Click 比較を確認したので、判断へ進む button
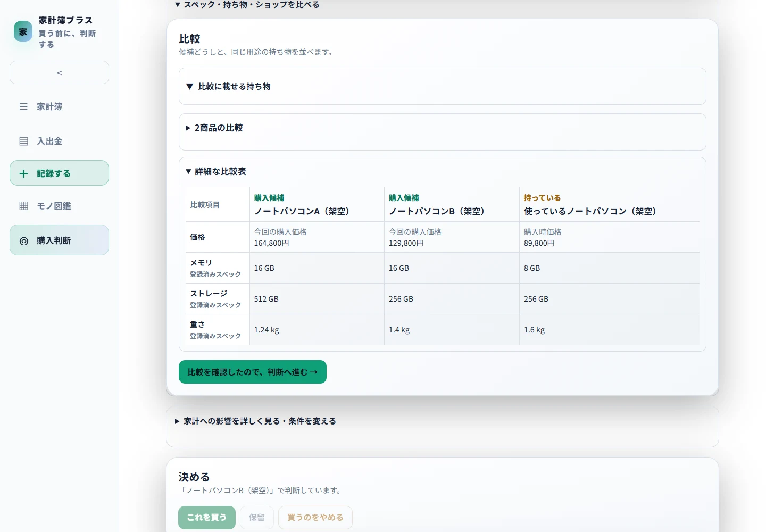Image resolution: width=766 pixels, height=532 pixels. pos(253,372)
